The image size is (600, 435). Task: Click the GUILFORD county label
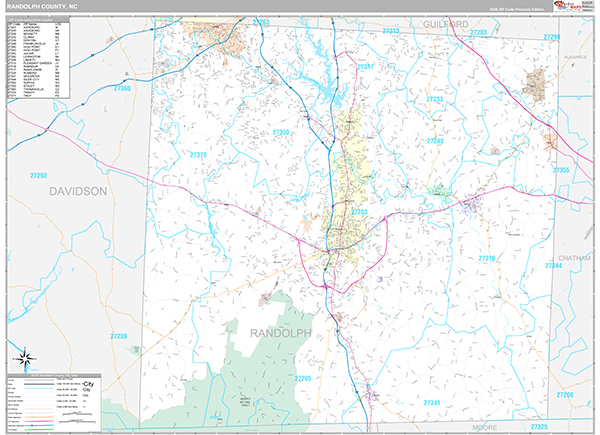pos(445,22)
